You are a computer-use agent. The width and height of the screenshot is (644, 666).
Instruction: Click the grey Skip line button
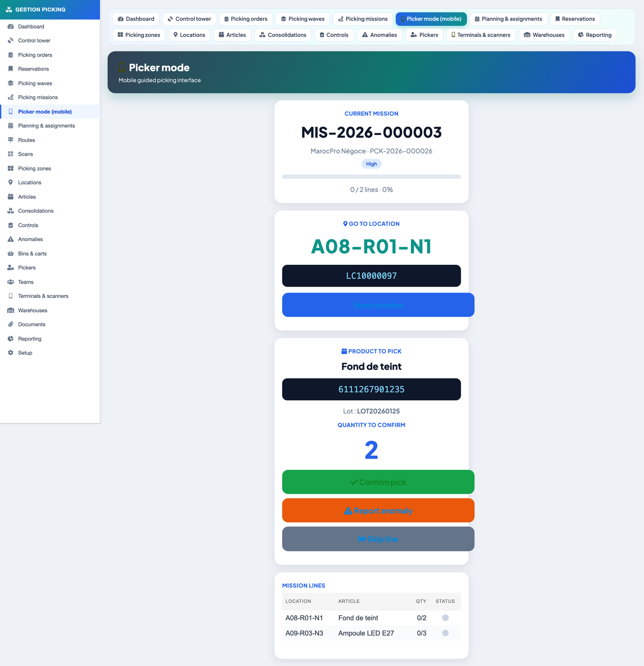pos(378,539)
